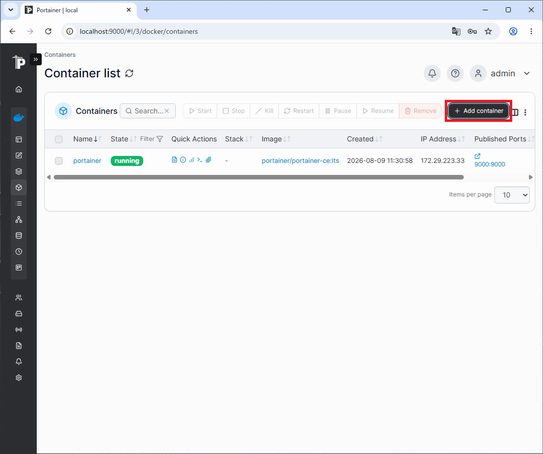Click the horizontal table scrollbar
Image resolution: width=543 pixels, height=454 pixels.
[x=259, y=177]
